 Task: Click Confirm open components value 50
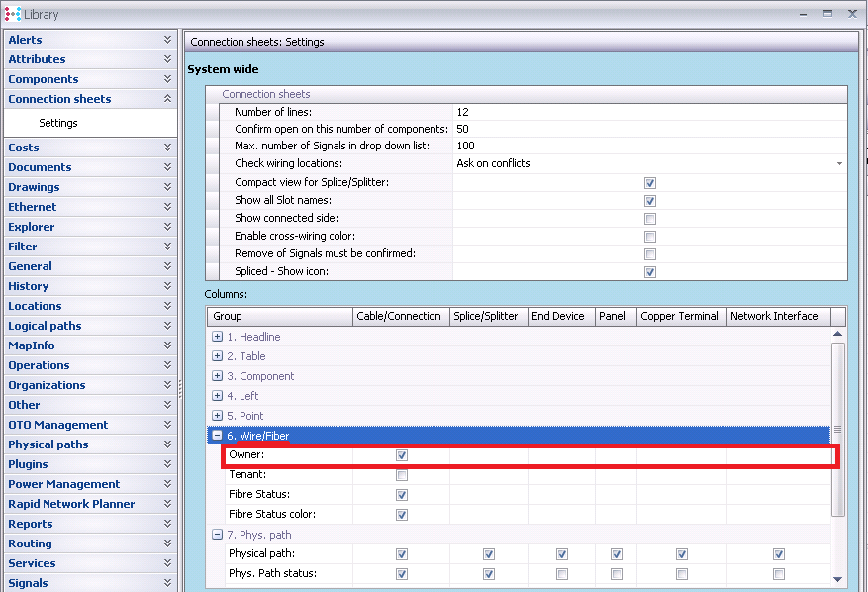[650, 129]
